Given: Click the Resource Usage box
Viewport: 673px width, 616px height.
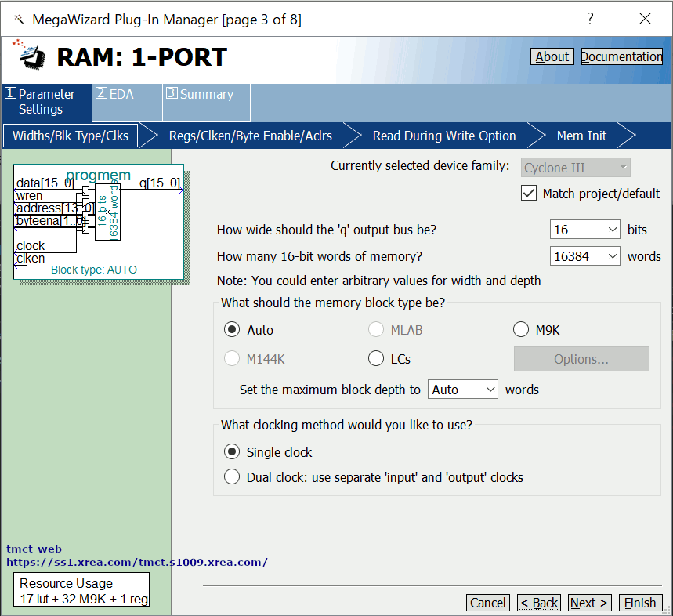Looking at the screenshot, I should click(81, 589).
